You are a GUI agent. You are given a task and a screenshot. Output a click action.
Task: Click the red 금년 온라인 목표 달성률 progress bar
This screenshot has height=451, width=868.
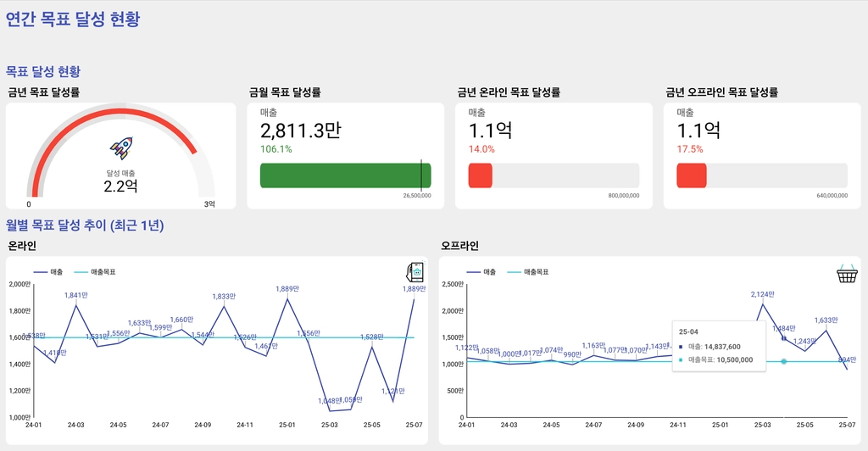pos(480,175)
